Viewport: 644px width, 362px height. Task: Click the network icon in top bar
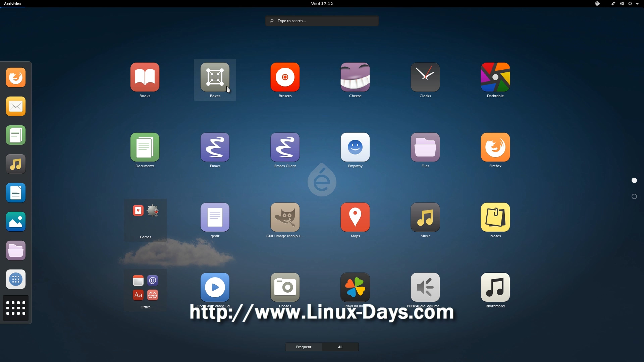[613, 4]
